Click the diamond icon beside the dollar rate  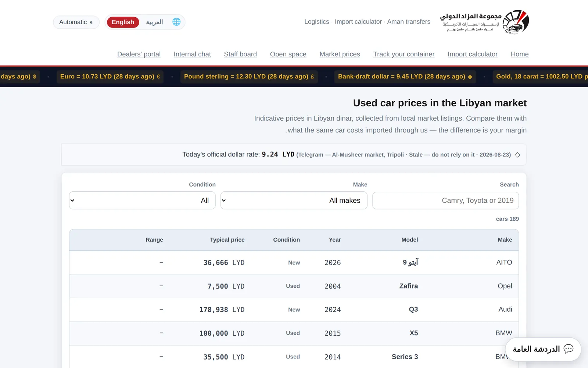tap(517, 155)
